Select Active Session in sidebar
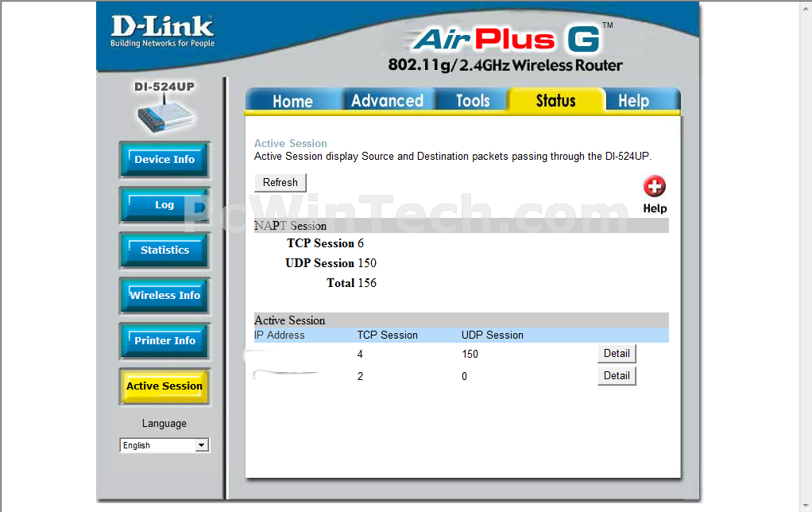Viewport: 812px width, 512px height. pos(164,386)
